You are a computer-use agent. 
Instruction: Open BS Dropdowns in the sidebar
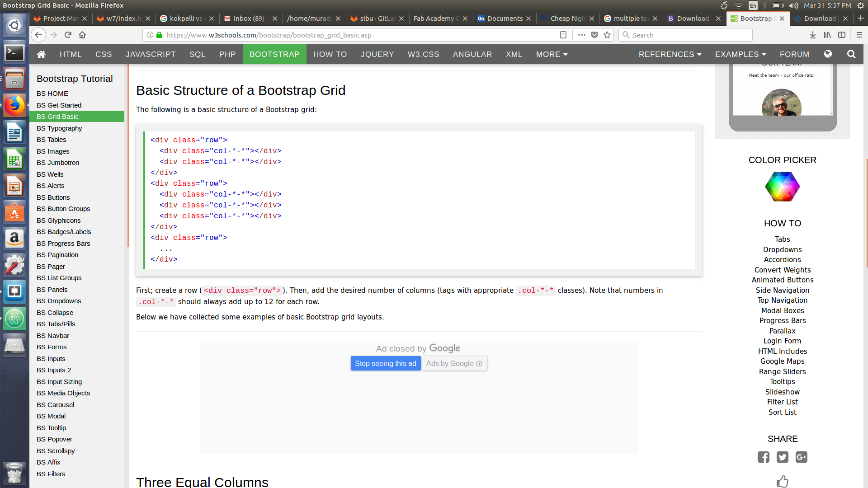[59, 301]
